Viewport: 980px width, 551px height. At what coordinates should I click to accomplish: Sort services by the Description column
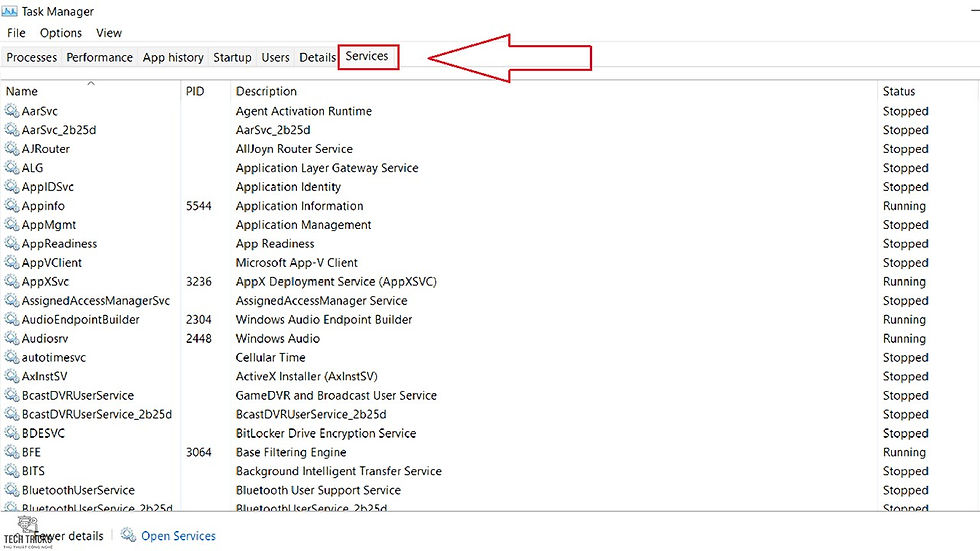click(554, 91)
